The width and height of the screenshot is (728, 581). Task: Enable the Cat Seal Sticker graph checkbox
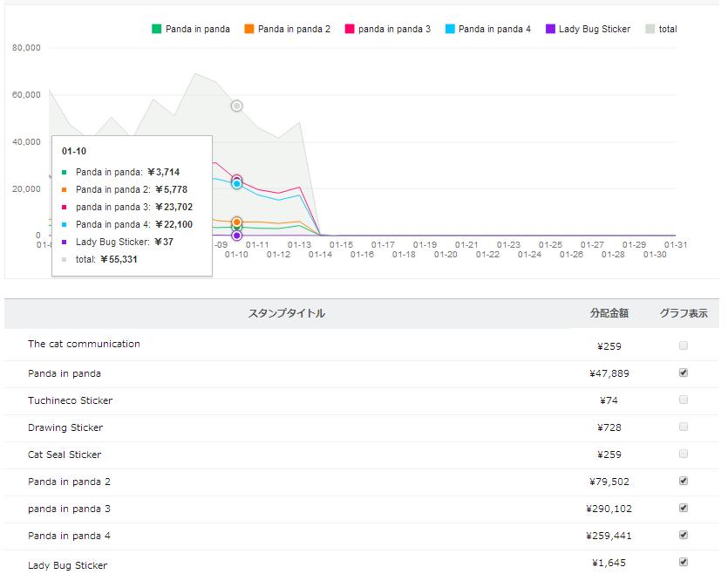683,454
